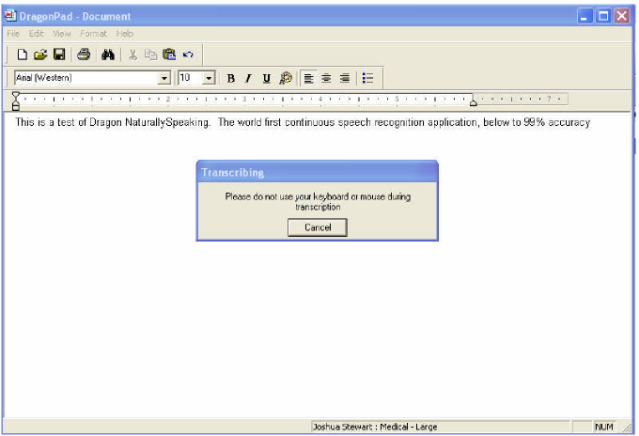Open text color palette icon
Viewport: 639px width, 436px height.
[286, 78]
